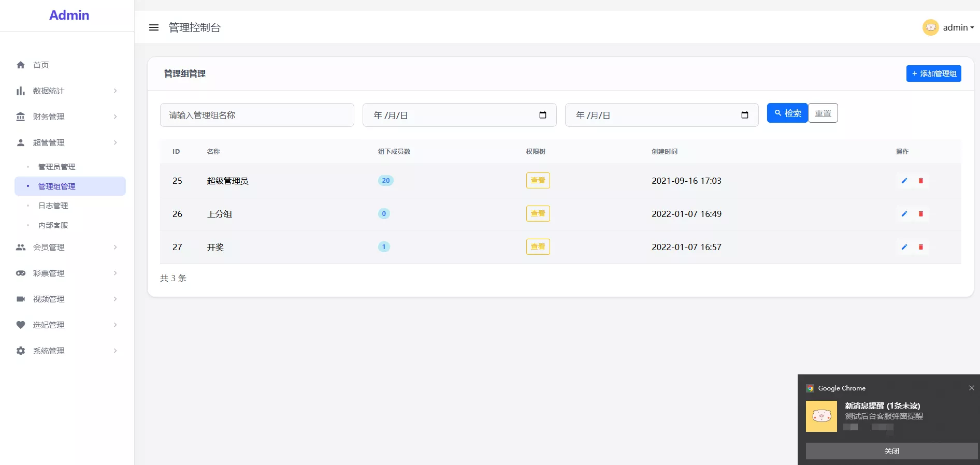Click the 添加管理组 button
The image size is (980, 465).
933,74
